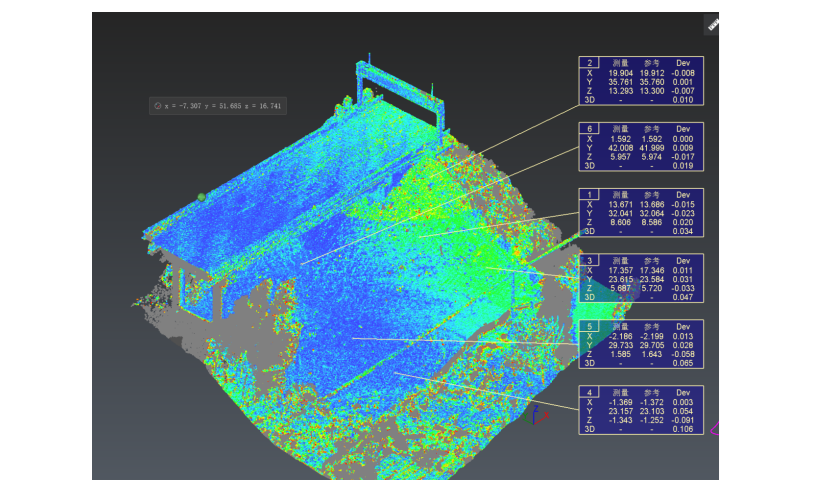
Task: Select the ID box of annotation 1
Action: tap(589, 194)
